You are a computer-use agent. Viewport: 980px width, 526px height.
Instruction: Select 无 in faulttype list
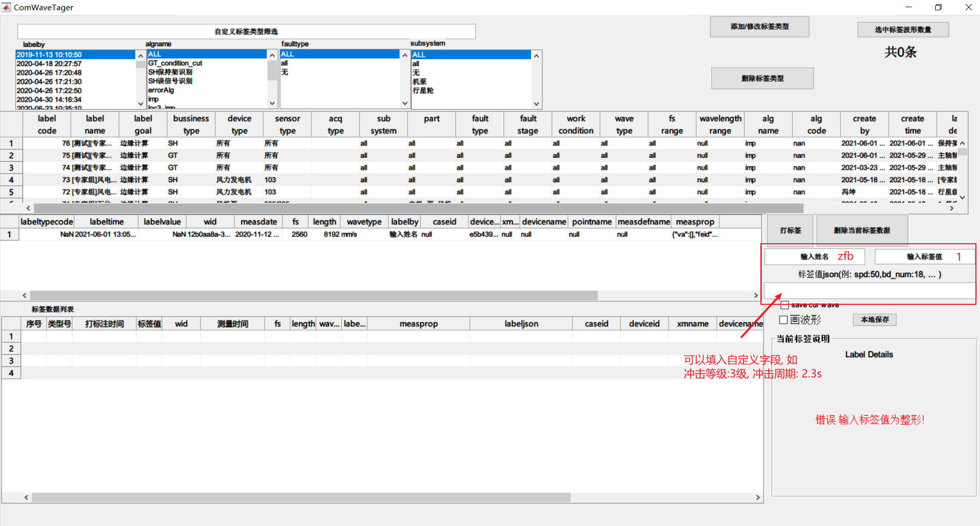click(340, 72)
